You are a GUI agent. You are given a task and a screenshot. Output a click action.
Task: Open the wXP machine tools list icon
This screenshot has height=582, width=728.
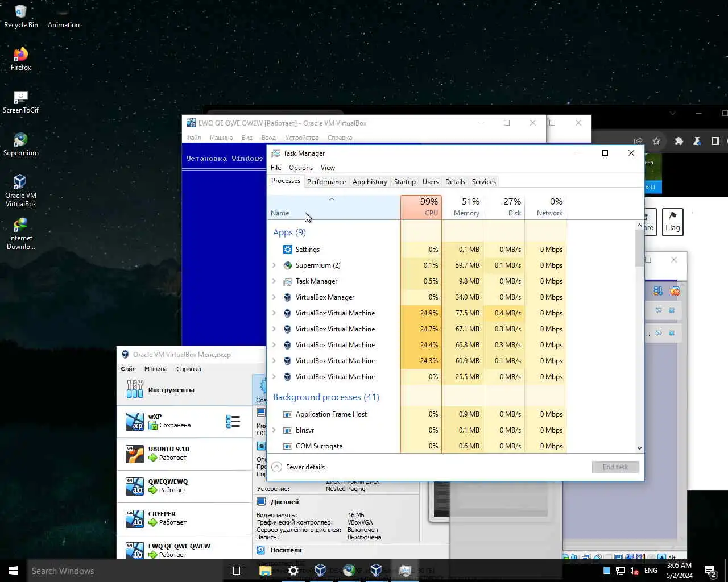[233, 422]
